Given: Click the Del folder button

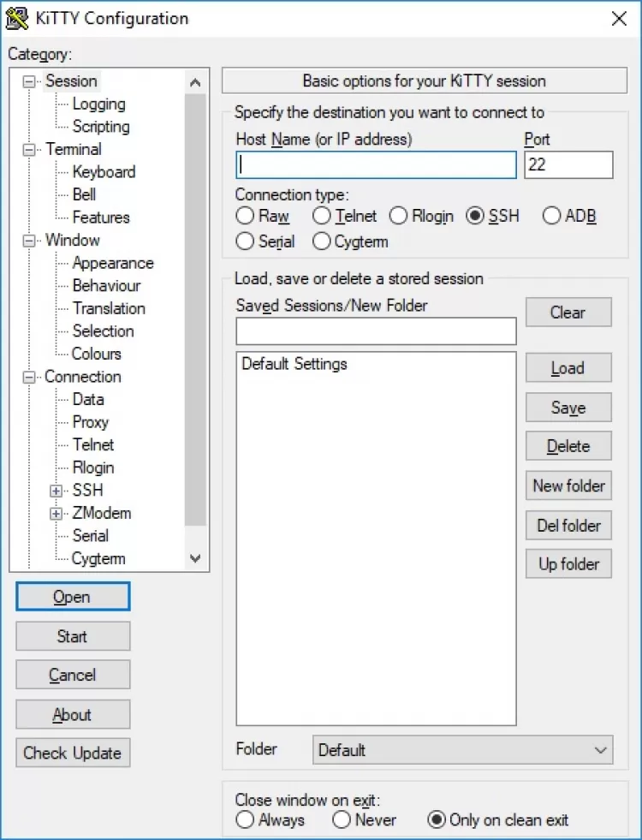Looking at the screenshot, I should 568,525.
